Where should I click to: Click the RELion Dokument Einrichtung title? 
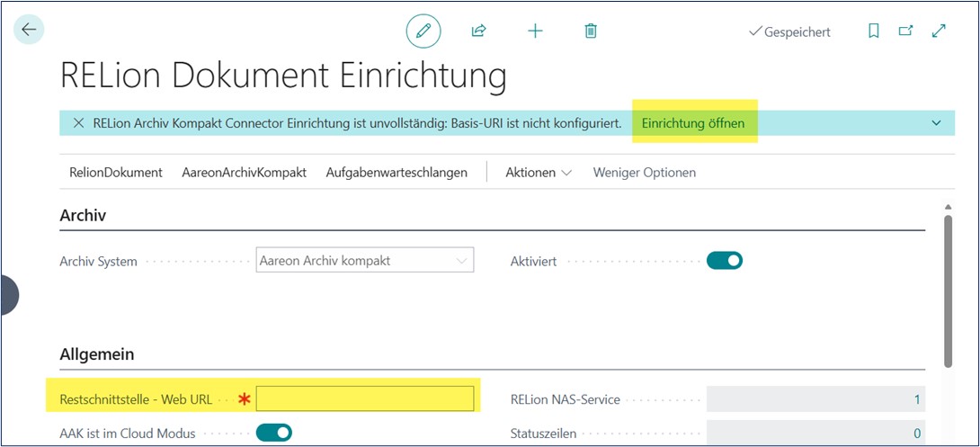(283, 76)
